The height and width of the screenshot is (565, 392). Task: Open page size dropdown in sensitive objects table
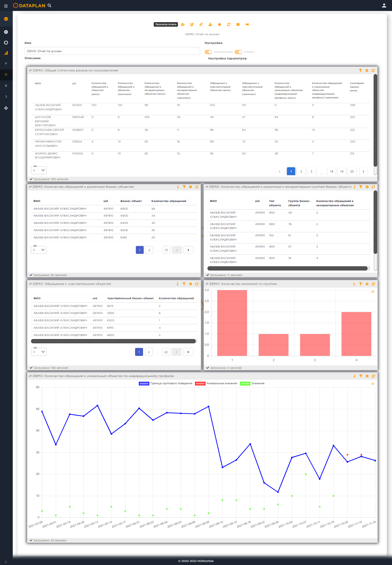pos(39,352)
